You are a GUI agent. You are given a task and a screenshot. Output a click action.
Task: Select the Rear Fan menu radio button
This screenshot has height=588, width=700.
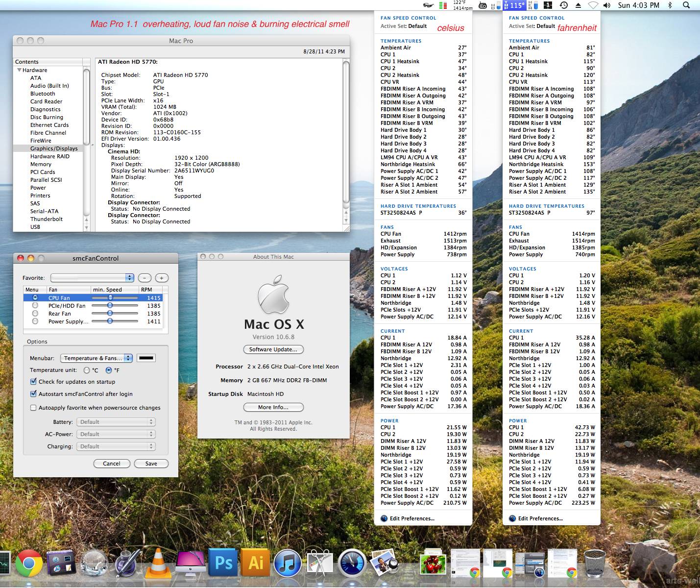pos(35,314)
